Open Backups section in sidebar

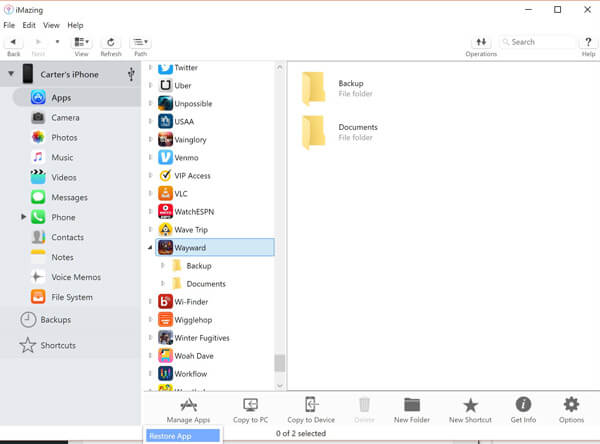(56, 319)
